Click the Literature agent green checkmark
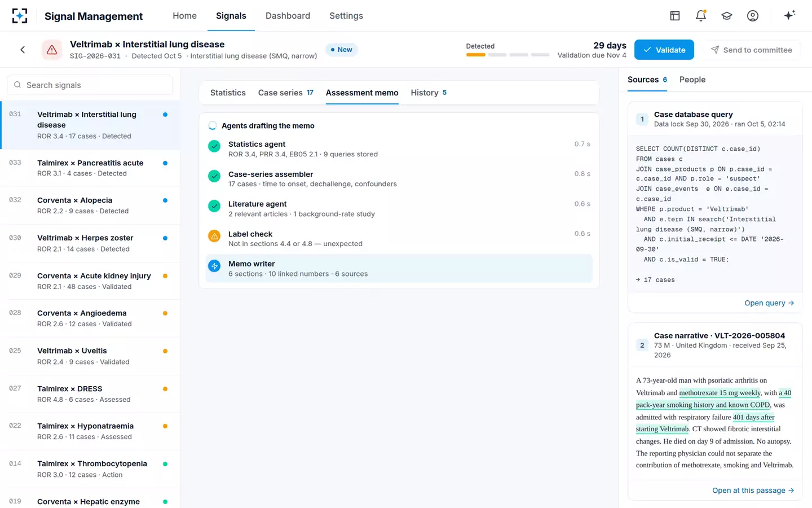 coord(214,206)
